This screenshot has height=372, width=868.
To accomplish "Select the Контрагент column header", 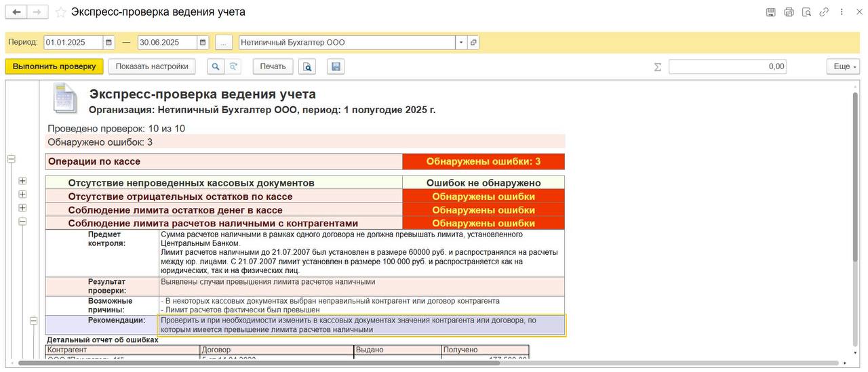I will coord(123,350).
